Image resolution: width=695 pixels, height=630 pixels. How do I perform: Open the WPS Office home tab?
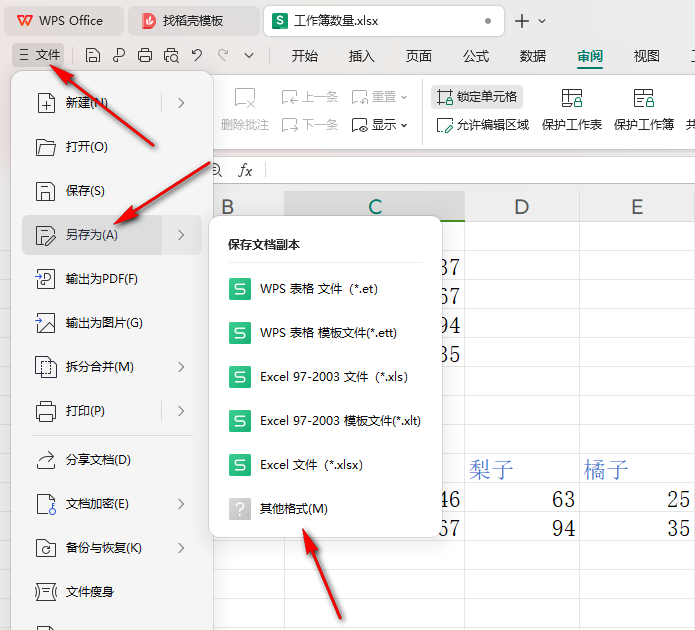[x=63, y=21]
